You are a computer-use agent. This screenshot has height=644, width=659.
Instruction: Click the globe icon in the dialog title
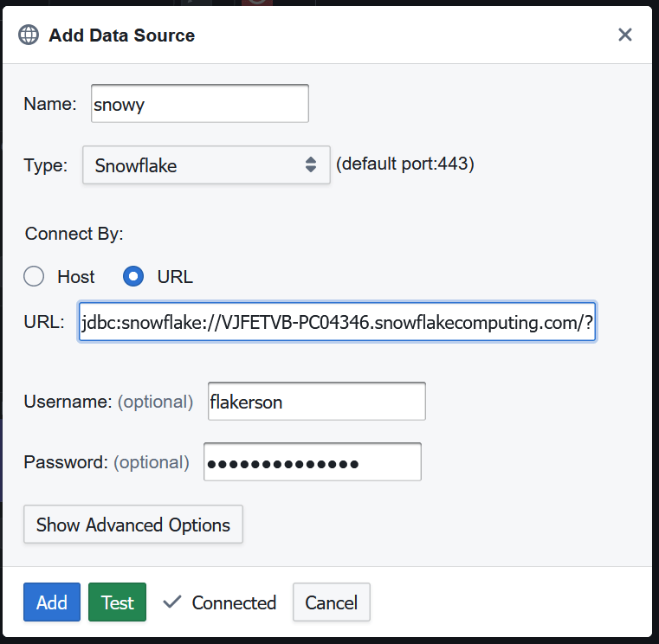pyautogui.click(x=29, y=35)
